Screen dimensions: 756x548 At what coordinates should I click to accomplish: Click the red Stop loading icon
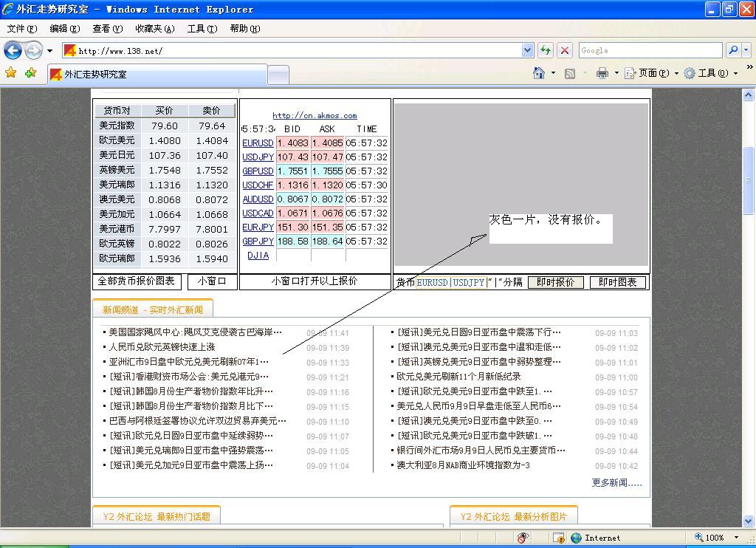pyautogui.click(x=565, y=50)
